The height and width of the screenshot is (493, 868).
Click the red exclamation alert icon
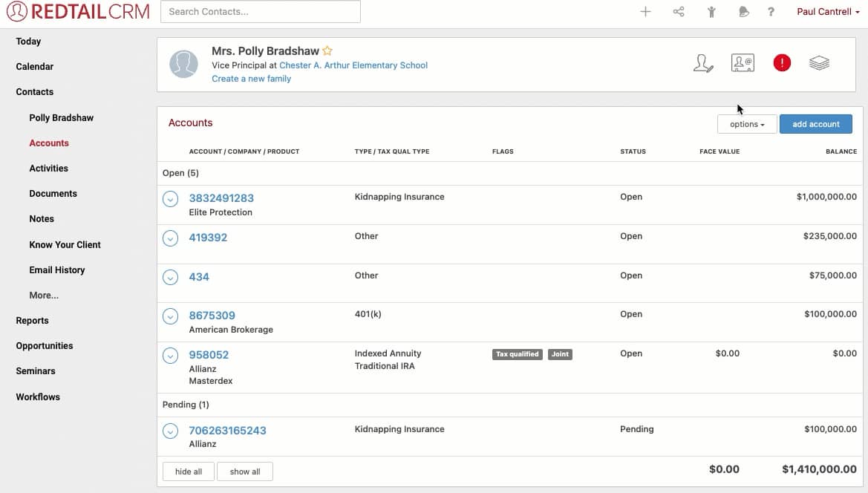point(782,63)
